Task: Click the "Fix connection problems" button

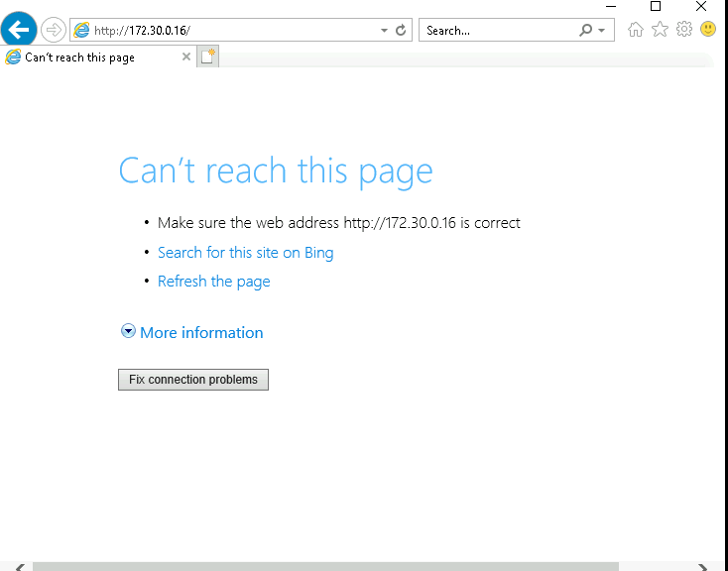Action: coord(193,380)
